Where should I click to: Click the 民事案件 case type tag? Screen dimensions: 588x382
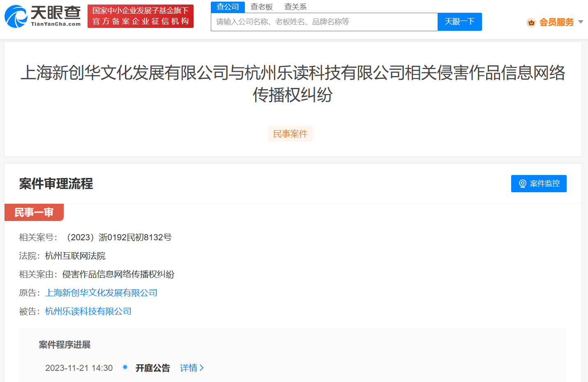pyautogui.click(x=291, y=134)
